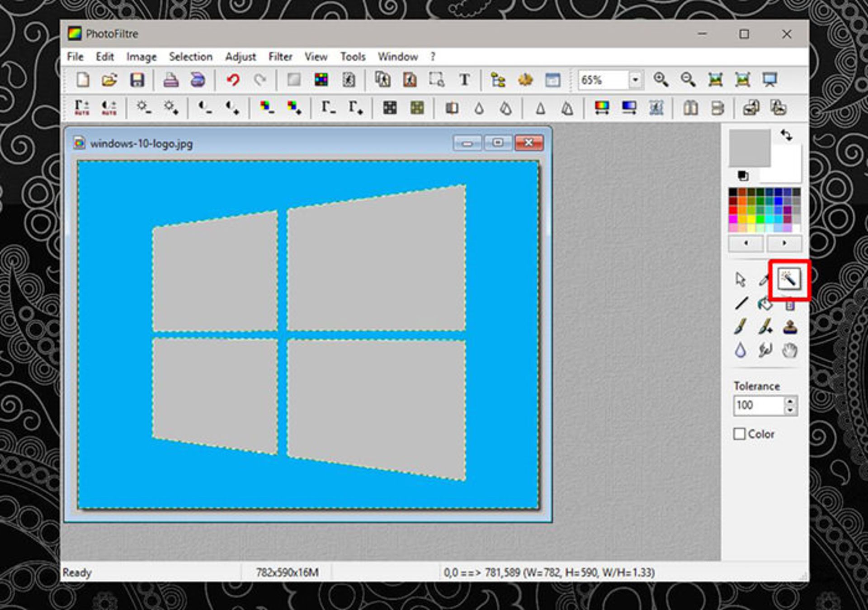Select the pointer selection tool
Screen dimensions: 868x610
point(740,279)
